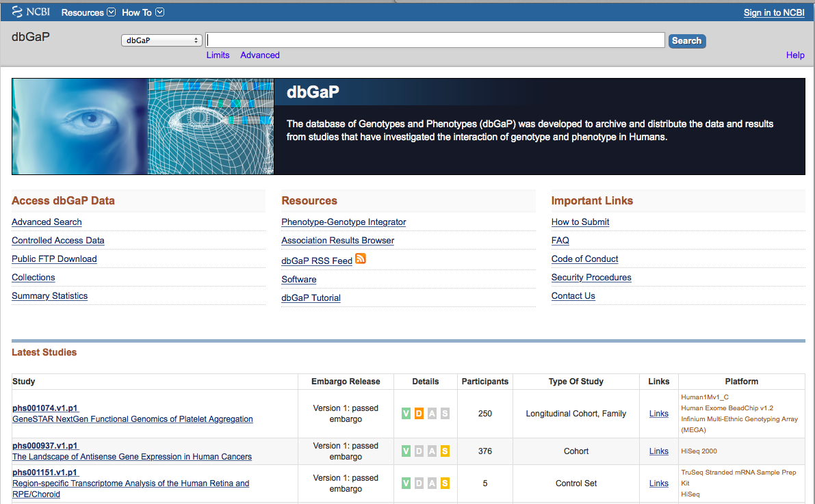This screenshot has height=504, width=815.
Task: Click yellow S icon in phs001151 row
Action: pos(445,483)
